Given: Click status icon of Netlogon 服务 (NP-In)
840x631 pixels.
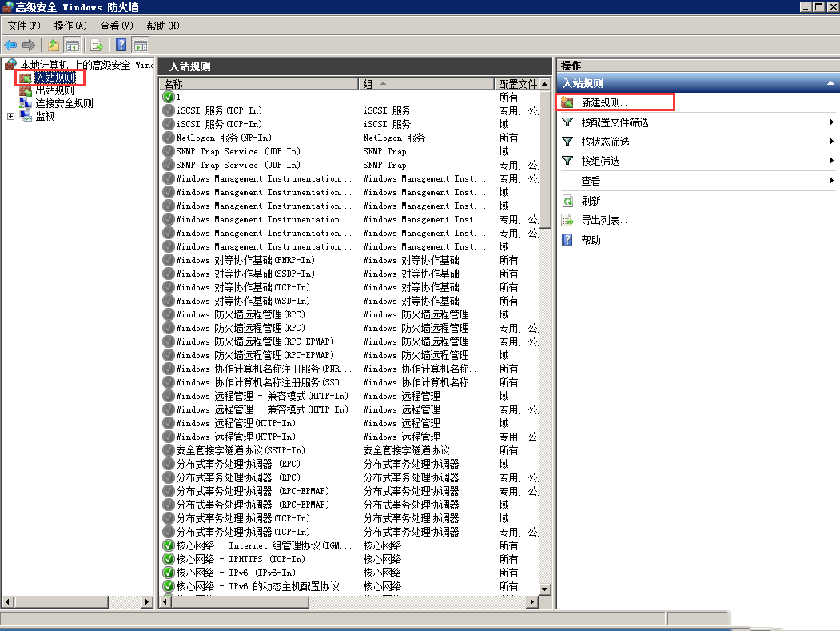Looking at the screenshot, I should click(169, 138).
